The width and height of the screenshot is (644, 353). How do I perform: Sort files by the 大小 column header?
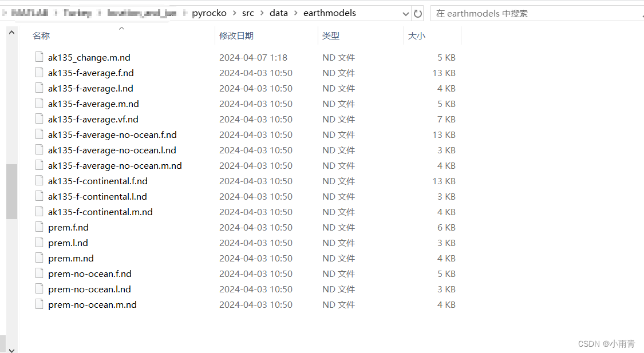417,35
